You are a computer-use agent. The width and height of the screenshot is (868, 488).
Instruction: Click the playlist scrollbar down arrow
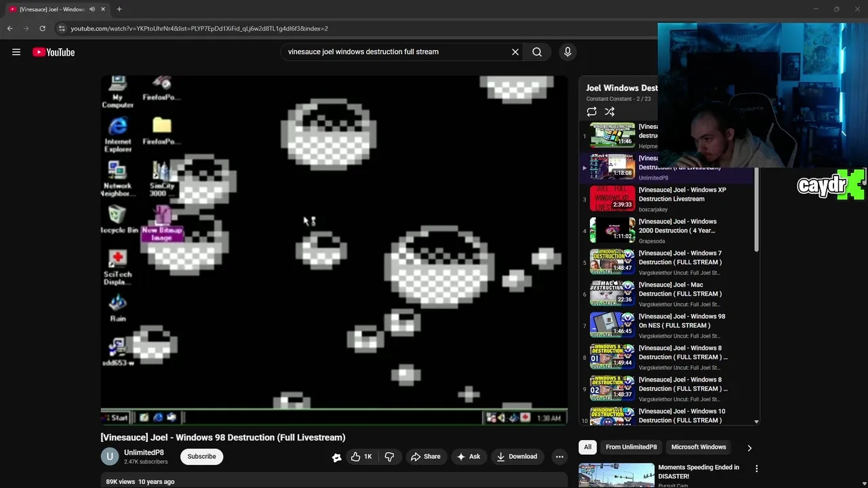(x=757, y=422)
